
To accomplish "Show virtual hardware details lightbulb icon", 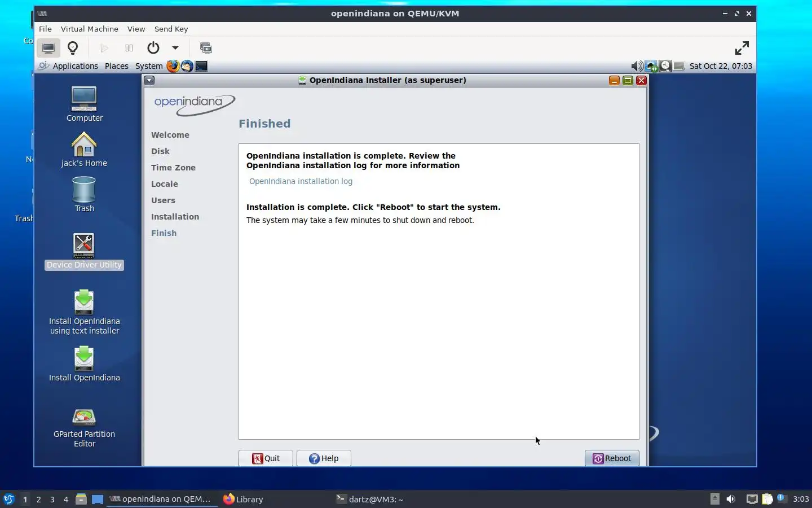I will [x=73, y=48].
